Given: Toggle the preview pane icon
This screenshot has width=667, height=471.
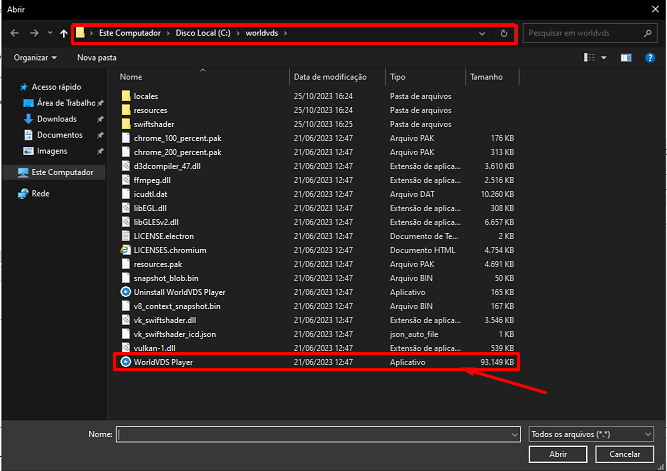Looking at the screenshot, I should click(626, 57).
